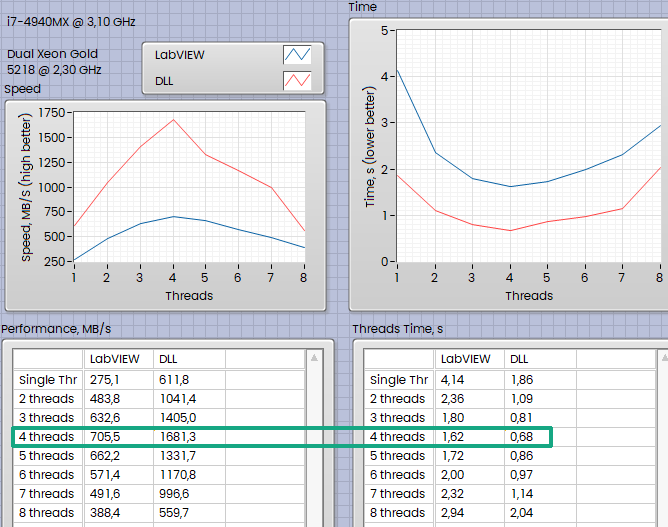This screenshot has height=527, width=668.
Task: Click the Performance table LabVIEW column header
Action: (x=118, y=359)
